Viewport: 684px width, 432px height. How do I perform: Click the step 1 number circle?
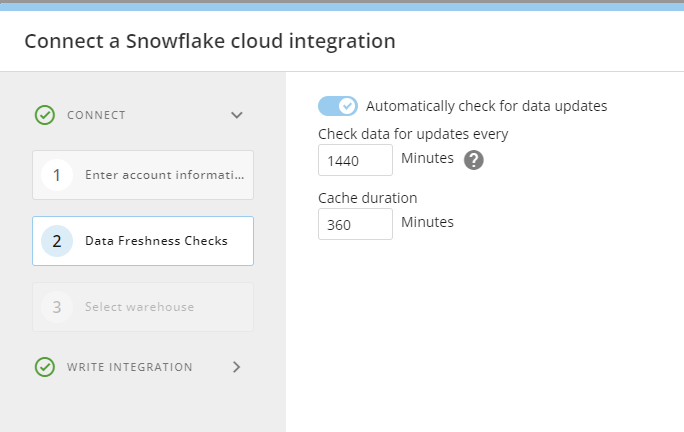tap(57, 176)
